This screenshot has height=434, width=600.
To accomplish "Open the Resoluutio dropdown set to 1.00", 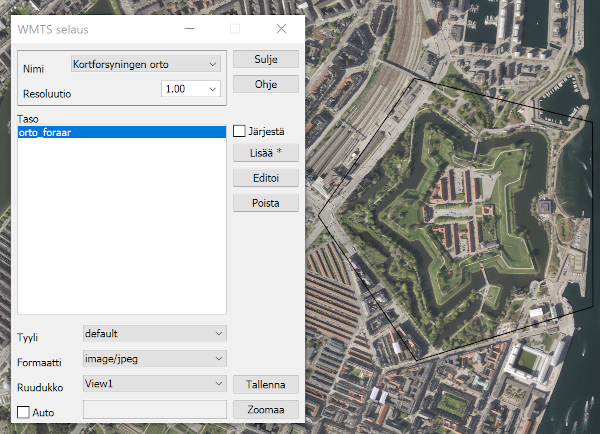I will [191, 89].
